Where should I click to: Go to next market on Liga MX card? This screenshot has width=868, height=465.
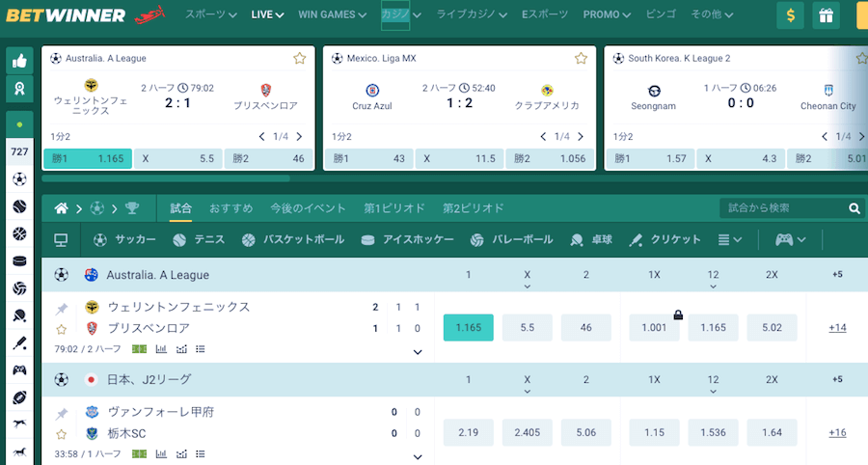[x=581, y=137]
